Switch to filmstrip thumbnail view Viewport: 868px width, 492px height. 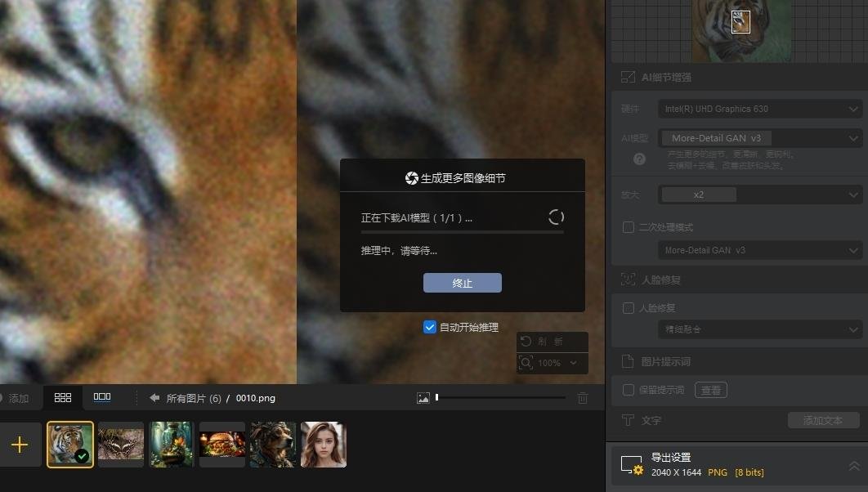point(102,397)
